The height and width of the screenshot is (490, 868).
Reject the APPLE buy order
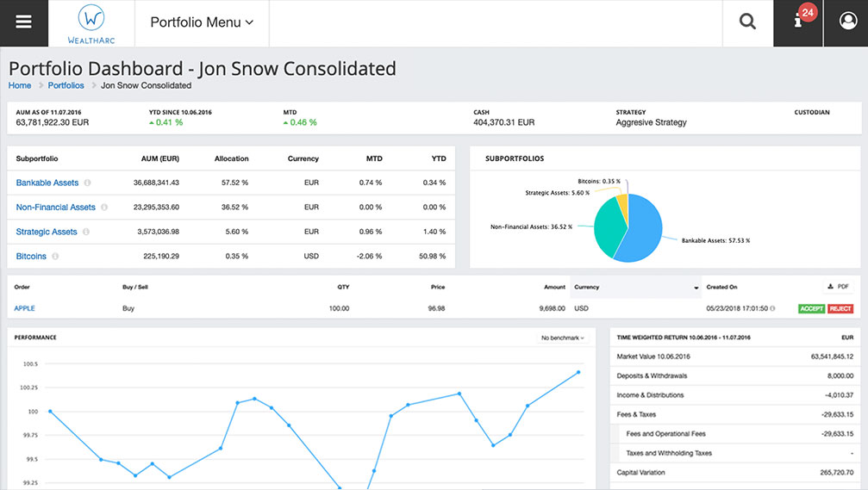(840, 308)
